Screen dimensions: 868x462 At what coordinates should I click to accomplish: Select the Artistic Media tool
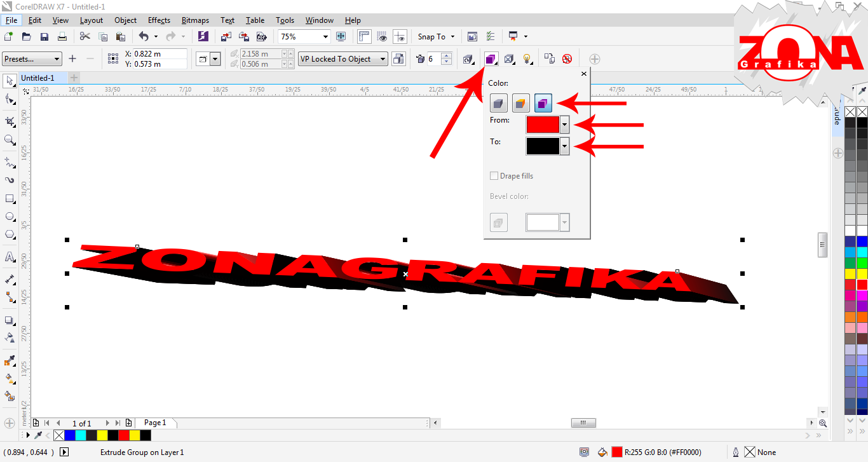tap(10, 180)
